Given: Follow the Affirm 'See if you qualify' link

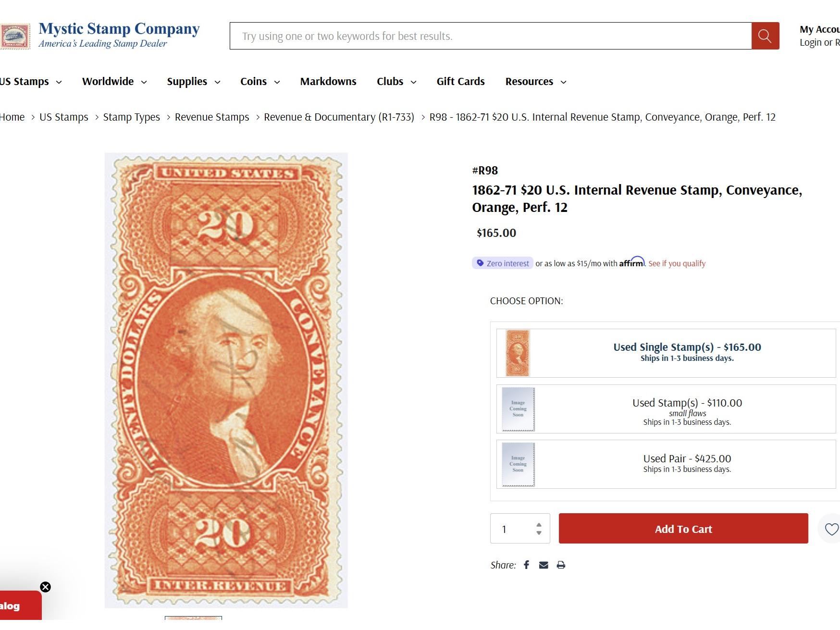Looking at the screenshot, I should point(677,264).
